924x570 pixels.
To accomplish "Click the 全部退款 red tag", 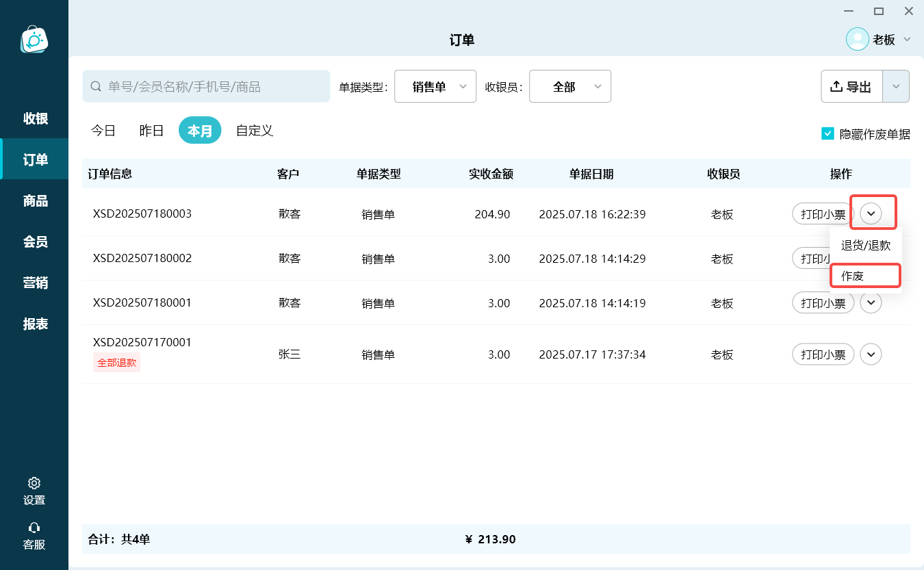I will click(x=116, y=363).
